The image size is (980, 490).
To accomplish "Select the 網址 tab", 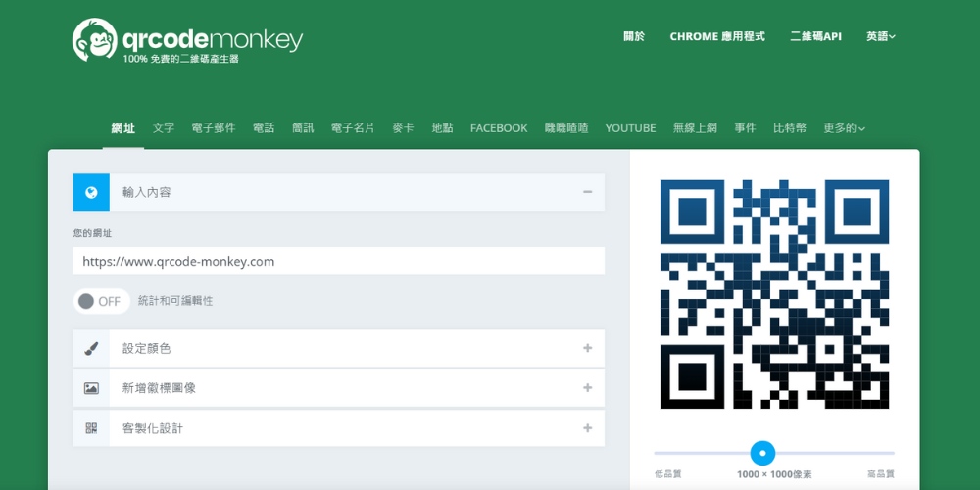I will pyautogui.click(x=123, y=128).
